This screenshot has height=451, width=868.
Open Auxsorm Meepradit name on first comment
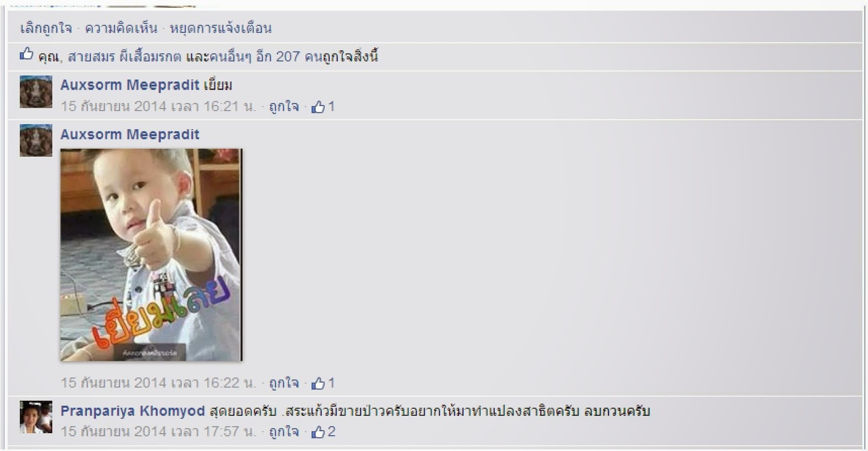click(130, 85)
